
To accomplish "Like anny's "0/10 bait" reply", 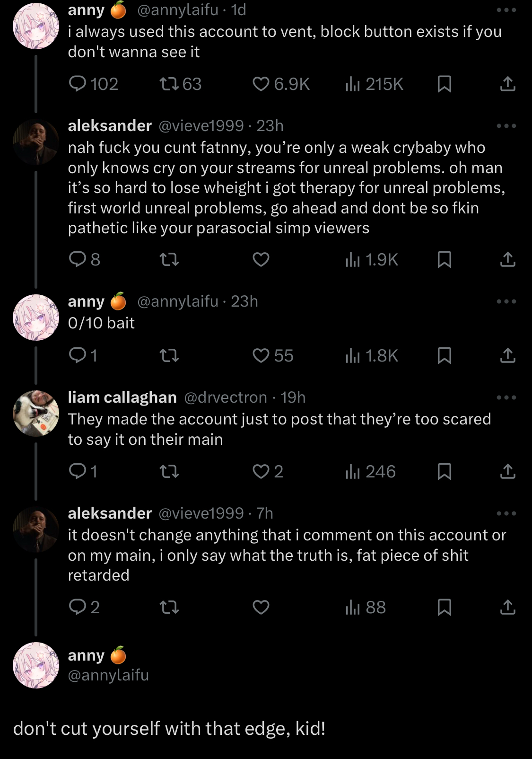I will (x=261, y=355).
